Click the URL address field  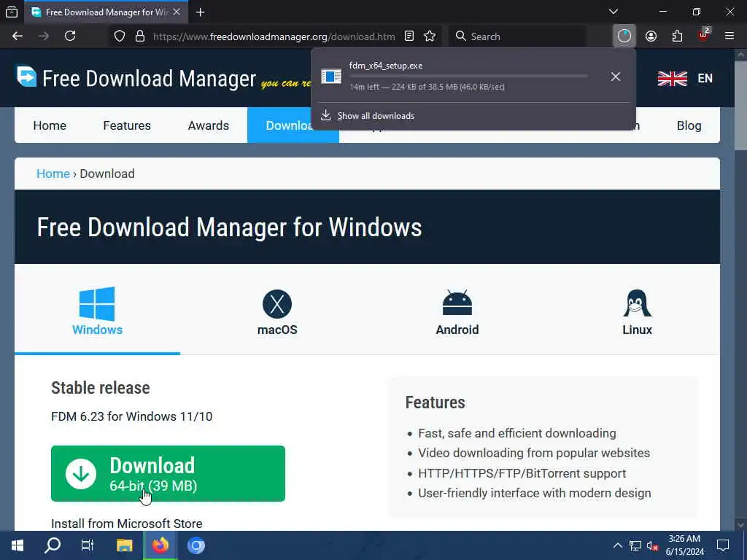pos(274,36)
